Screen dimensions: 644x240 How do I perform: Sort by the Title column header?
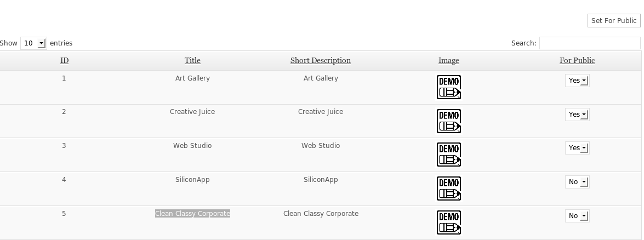tap(192, 60)
